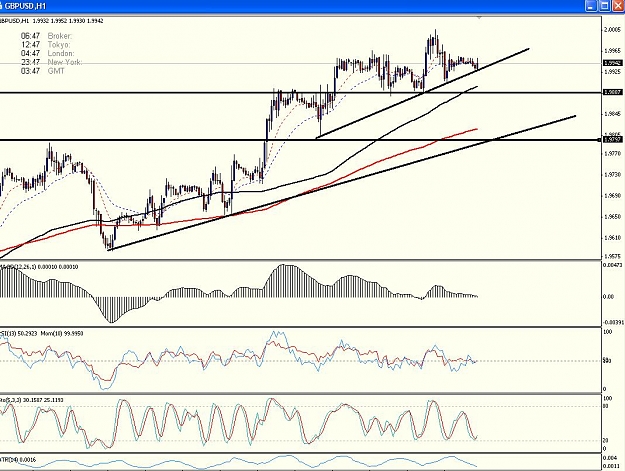
Task: Select the 06:47 Broker time label
Action: [x=46, y=36]
